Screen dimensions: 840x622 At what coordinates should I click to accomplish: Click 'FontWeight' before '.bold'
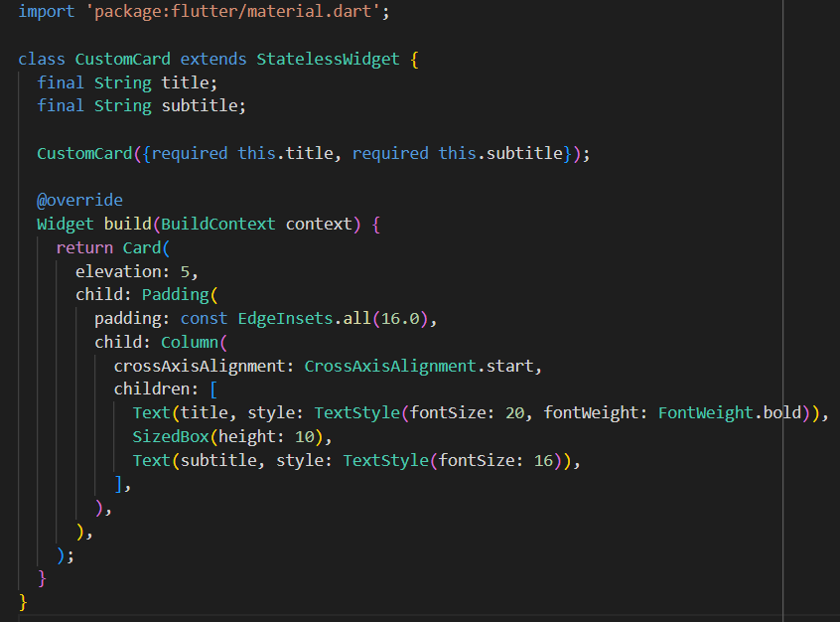pos(706,413)
